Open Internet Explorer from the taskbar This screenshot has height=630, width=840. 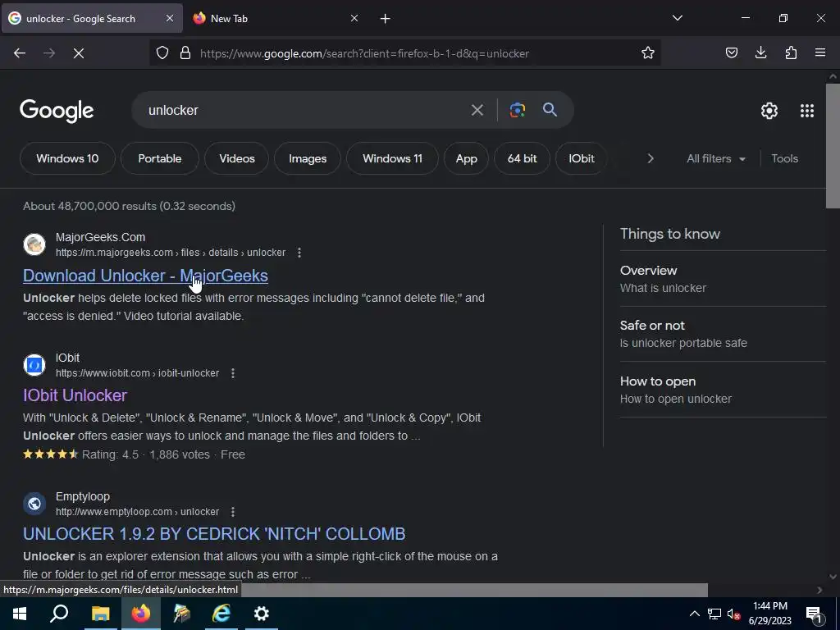[221, 614]
